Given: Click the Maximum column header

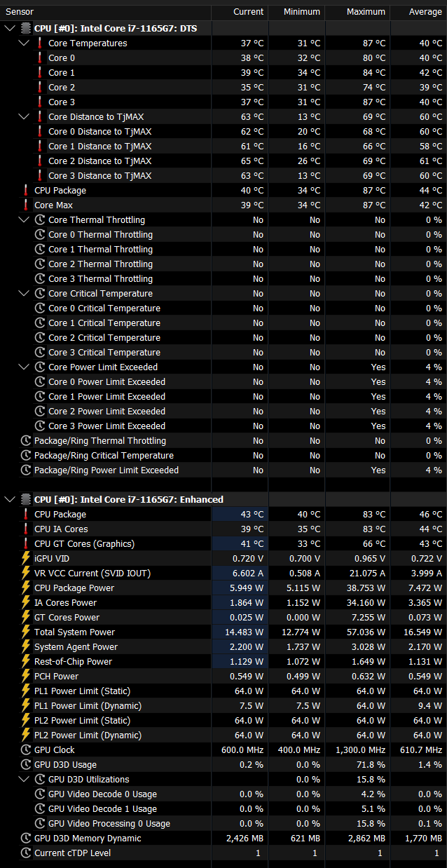Looking at the screenshot, I should tap(357, 11).
